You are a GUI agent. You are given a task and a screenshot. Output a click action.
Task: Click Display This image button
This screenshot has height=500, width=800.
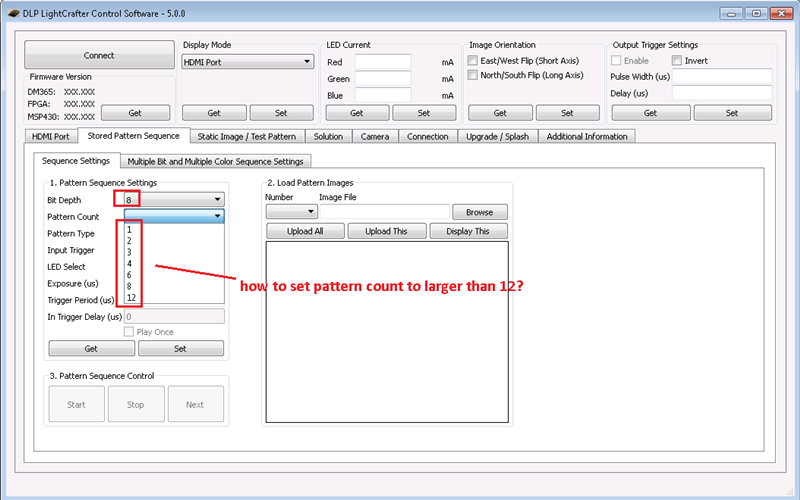(468, 231)
